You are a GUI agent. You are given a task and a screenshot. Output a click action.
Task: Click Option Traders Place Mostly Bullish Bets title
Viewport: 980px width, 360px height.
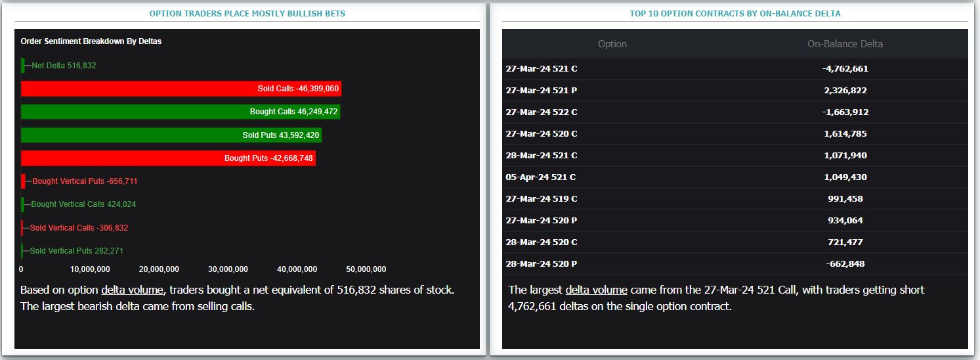coord(247,13)
